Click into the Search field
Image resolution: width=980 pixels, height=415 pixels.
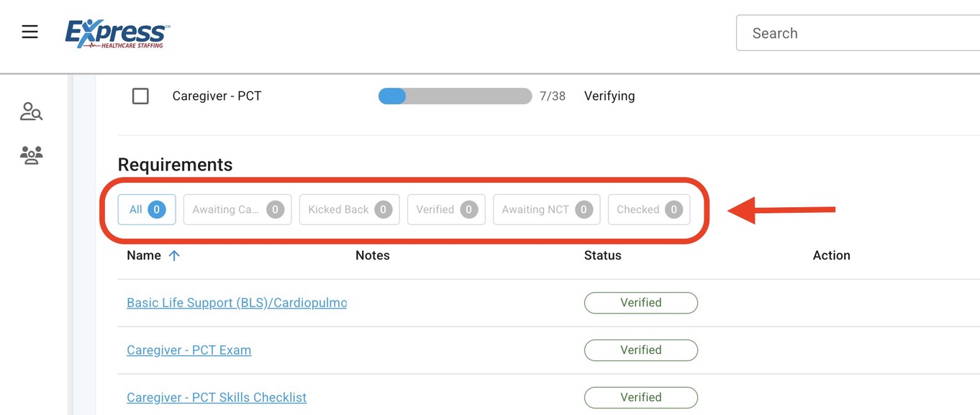click(856, 33)
